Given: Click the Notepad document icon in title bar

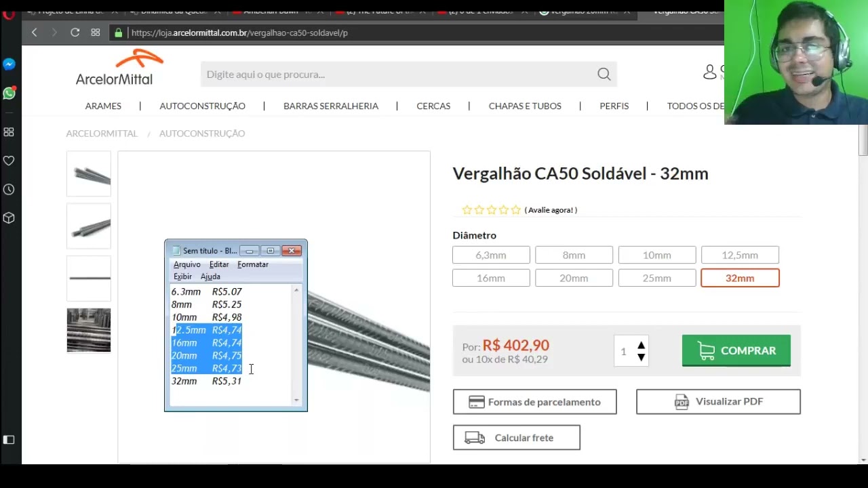Looking at the screenshot, I should pos(177,251).
